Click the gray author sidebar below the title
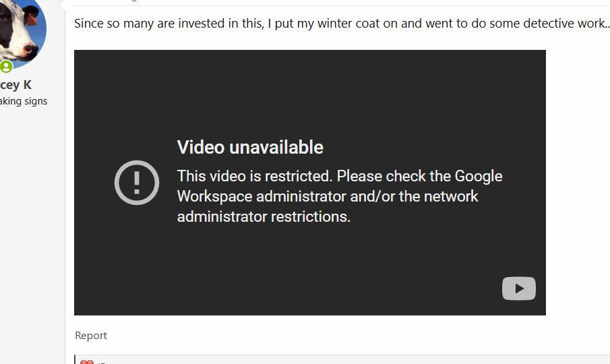The height and width of the screenshot is (364, 610). coord(32,233)
